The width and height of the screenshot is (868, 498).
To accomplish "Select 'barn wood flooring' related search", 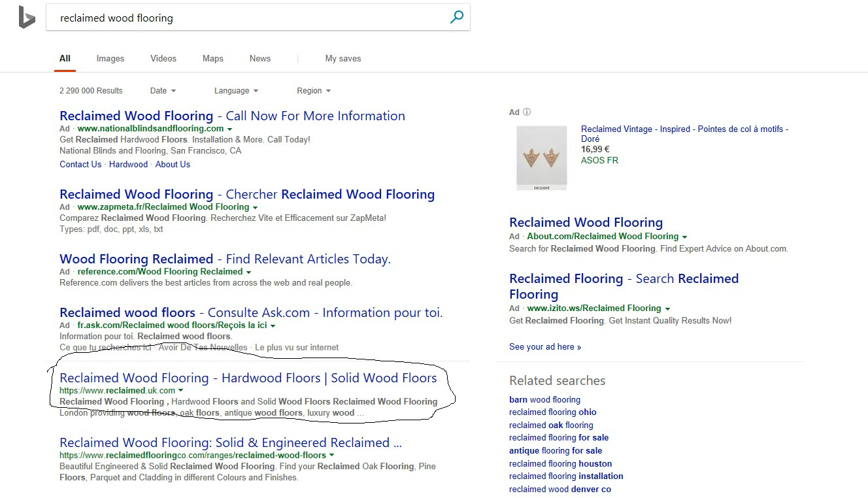I will pos(544,400).
